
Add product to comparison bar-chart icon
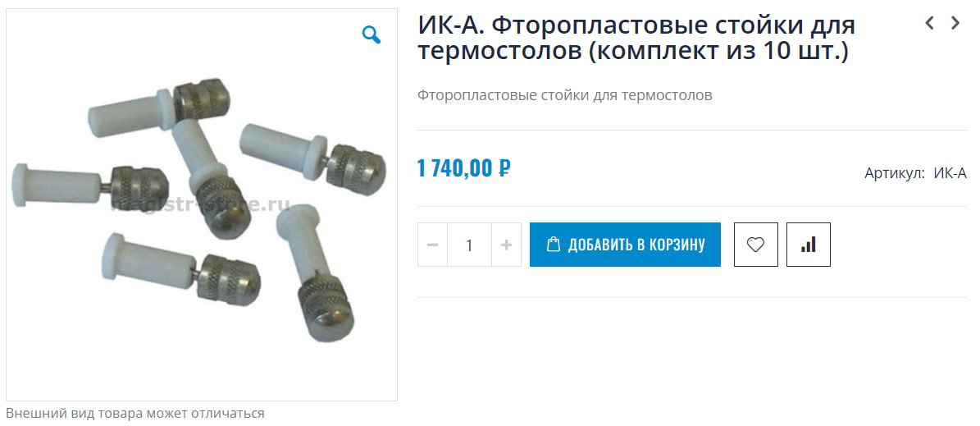coord(808,245)
